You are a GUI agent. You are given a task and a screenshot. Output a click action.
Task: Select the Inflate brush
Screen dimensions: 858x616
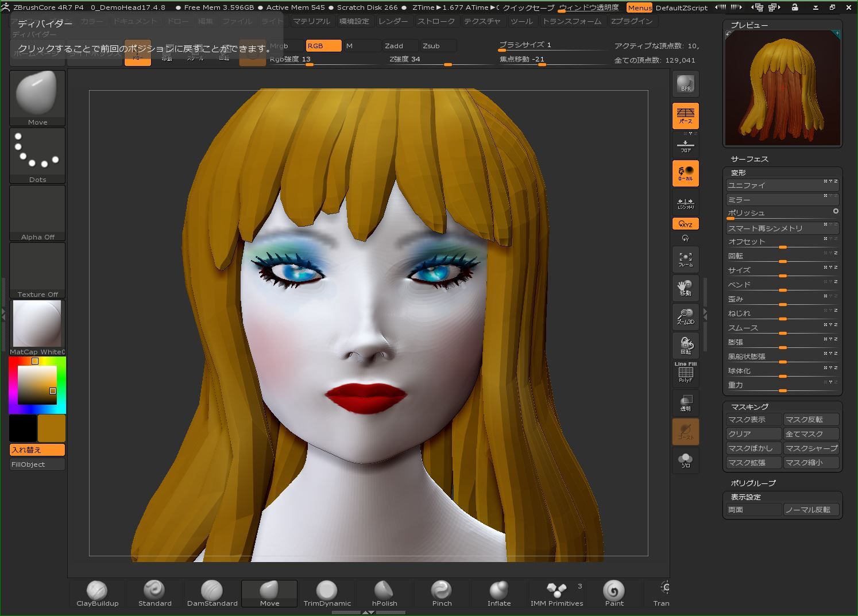point(499,594)
